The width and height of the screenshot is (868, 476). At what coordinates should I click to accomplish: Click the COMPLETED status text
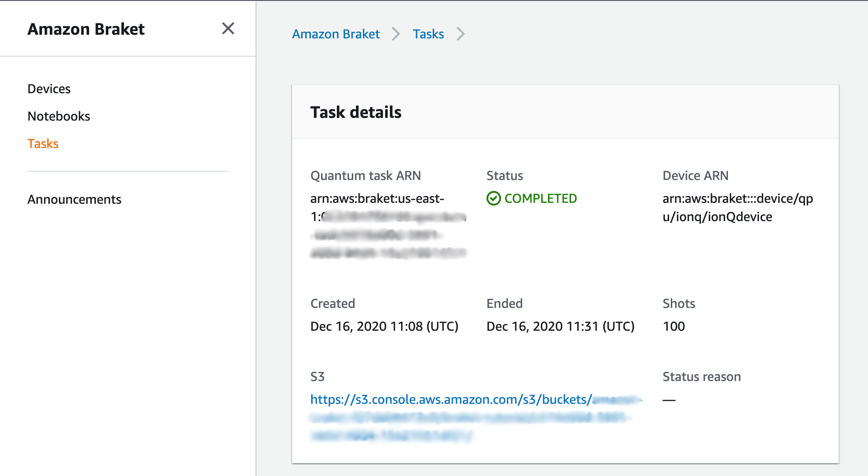[540, 199]
